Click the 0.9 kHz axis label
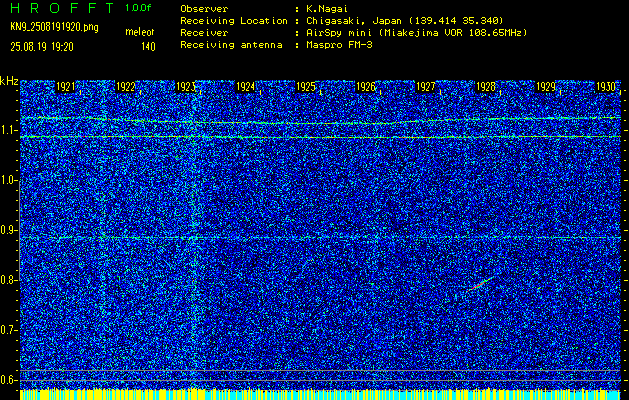 8,230
